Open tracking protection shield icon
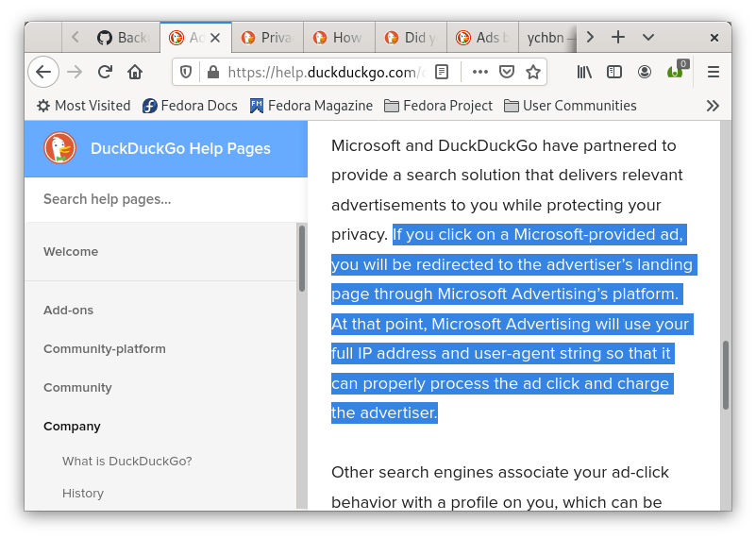The width and height of the screenshot is (756, 538). click(187, 72)
